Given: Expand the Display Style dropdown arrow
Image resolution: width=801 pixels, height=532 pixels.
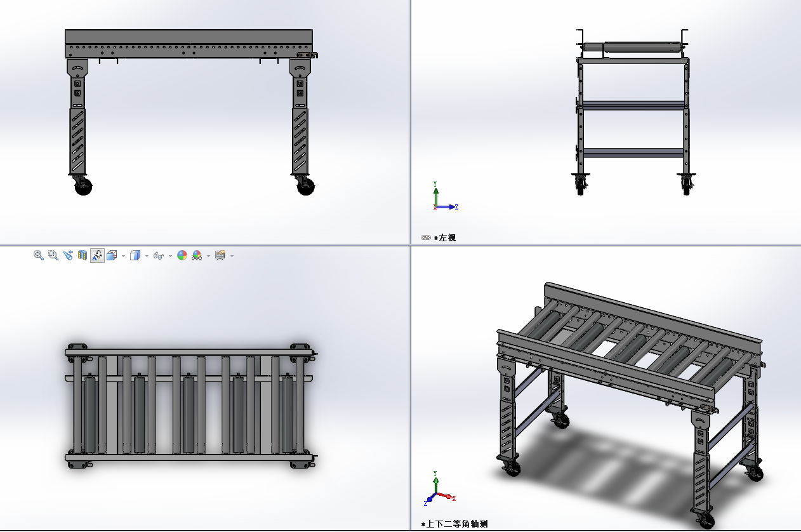Looking at the screenshot, I should [147, 256].
